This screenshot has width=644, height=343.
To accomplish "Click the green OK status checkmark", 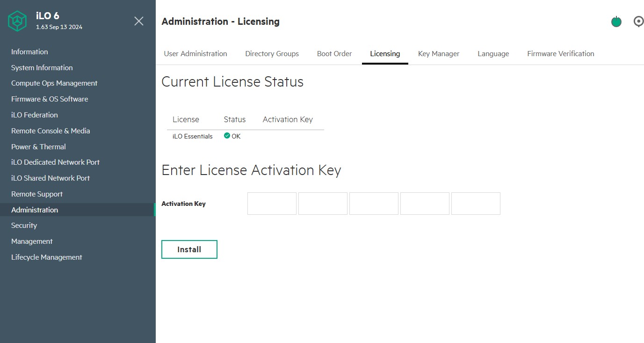I will pos(227,136).
